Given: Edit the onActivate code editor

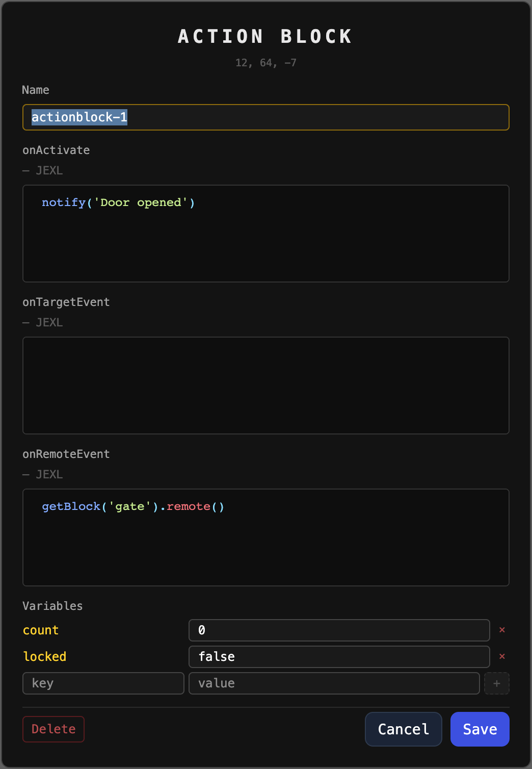Looking at the screenshot, I should click(266, 234).
